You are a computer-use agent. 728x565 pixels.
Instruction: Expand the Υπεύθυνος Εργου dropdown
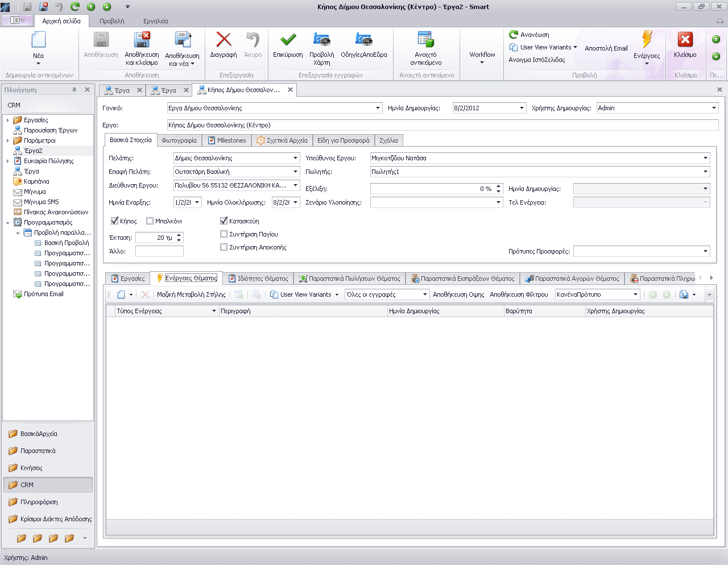705,158
